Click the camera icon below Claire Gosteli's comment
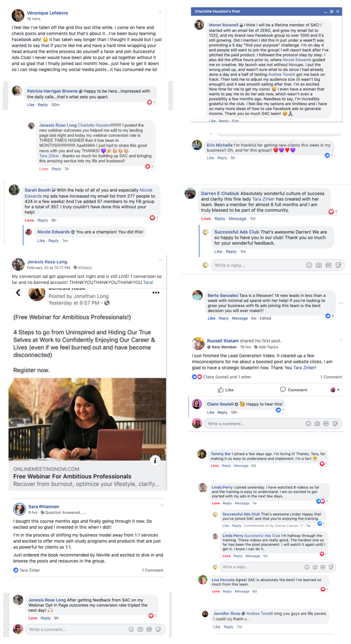The width and height of the screenshot is (351, 644). (317, 424)
